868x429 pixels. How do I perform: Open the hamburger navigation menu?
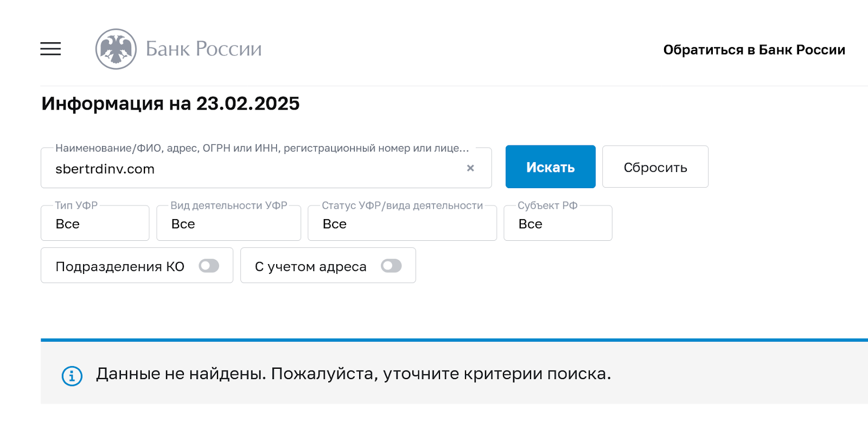click(50, 49)
